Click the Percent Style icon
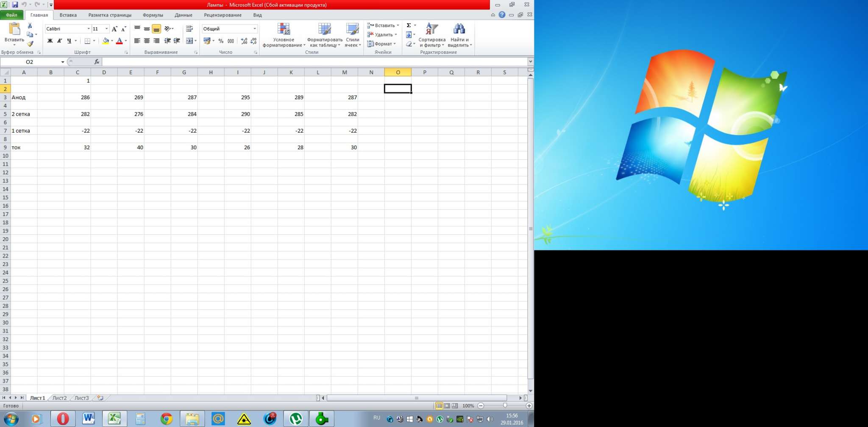Screen dimensions: 868x427 pos(221,41)
